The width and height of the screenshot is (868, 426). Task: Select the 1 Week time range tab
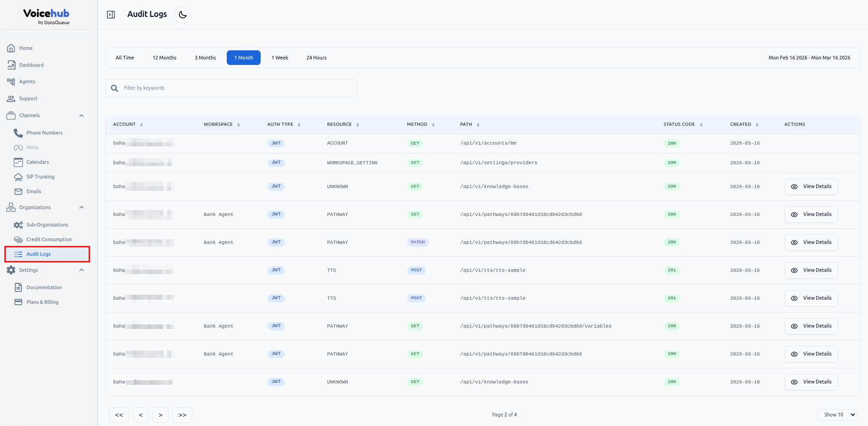pyautogui.click(x=279, y=58)
